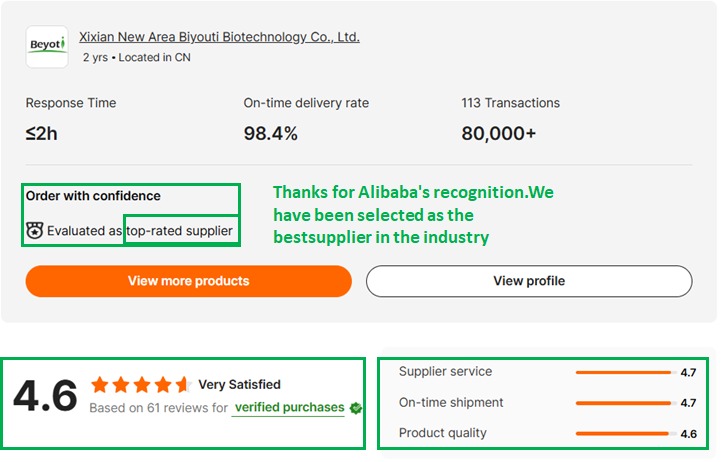Click the 80,000+ transactions value
This screenshot has width=721, height=462.
[x=498, y=133]
